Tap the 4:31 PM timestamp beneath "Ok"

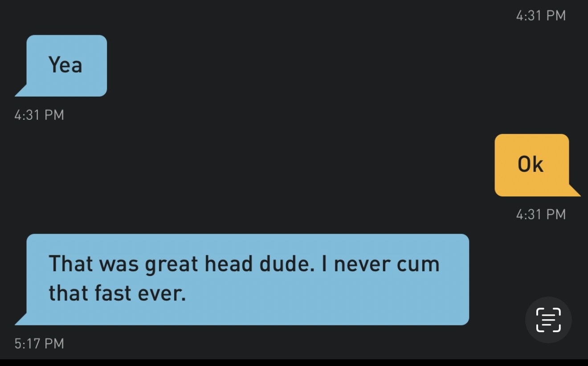pos(541,214)
